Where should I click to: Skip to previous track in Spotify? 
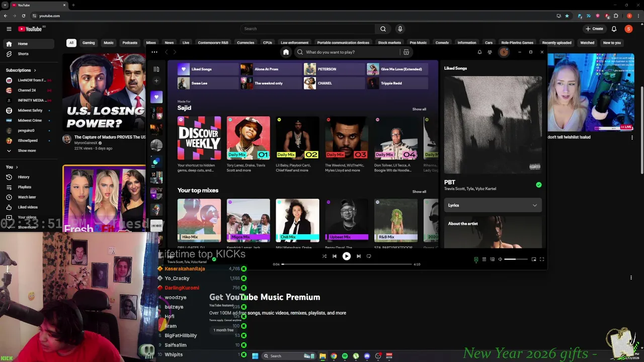[x=334, y=256]
